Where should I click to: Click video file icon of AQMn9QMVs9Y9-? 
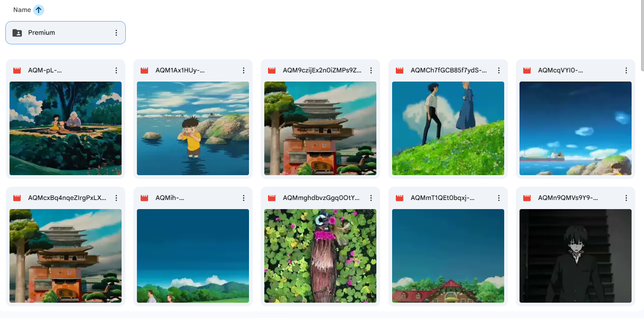coord(527,198)
